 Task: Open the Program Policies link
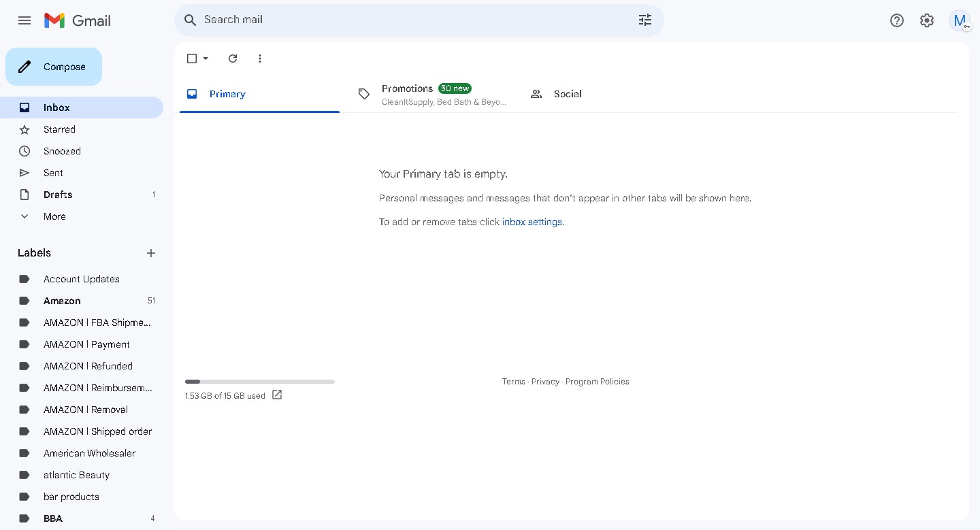click(x=597, y=382)
